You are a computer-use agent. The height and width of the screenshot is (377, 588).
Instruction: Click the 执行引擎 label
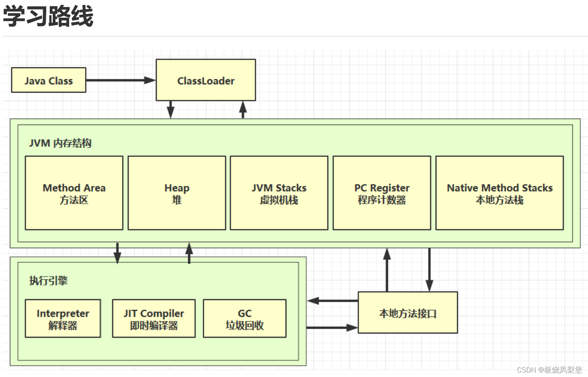(49, 281)
